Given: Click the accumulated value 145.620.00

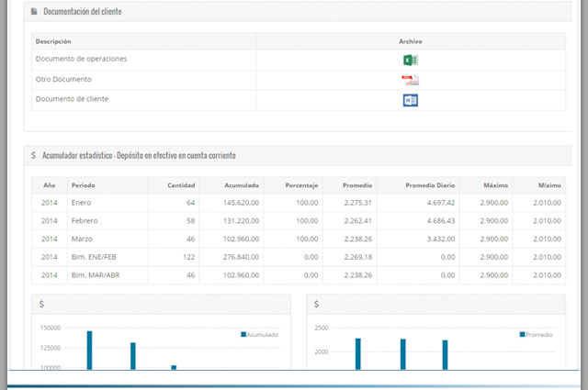Looking at the screenshot, I should click(241, 203).
